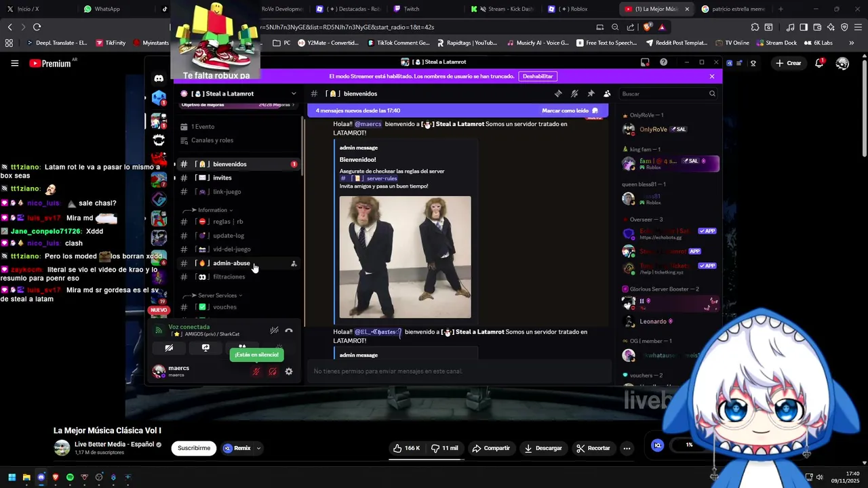Viewport: 868px width, 488px height.
Task: Toggle the member list visibility
Action: 607,94
